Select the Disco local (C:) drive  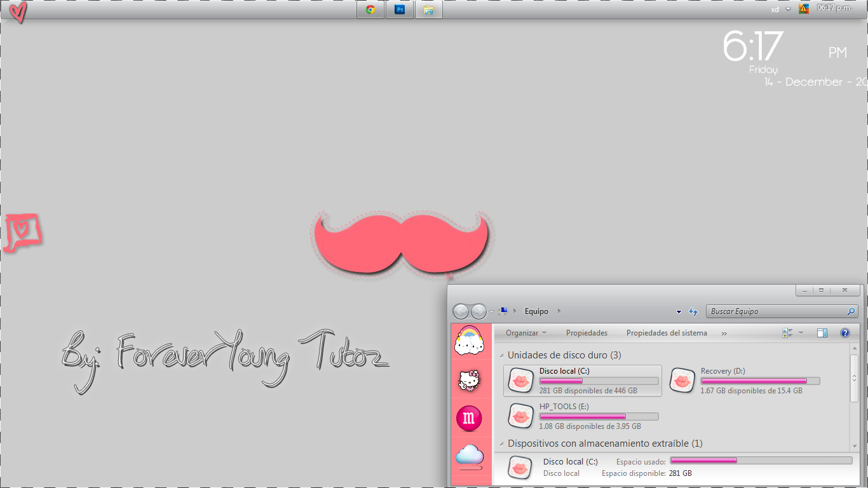pyautogui.click(x=583, y=381)
